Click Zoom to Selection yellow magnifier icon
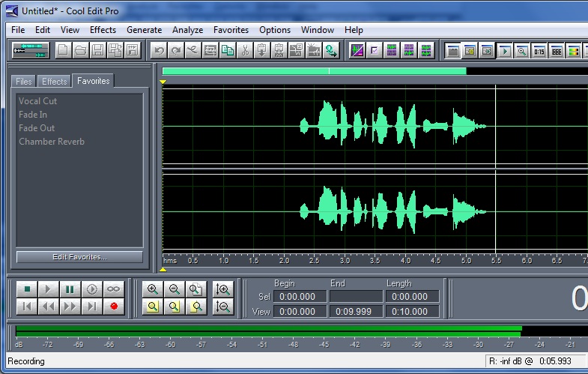Screen dimensions: 588x374 [x=153, y=307]
